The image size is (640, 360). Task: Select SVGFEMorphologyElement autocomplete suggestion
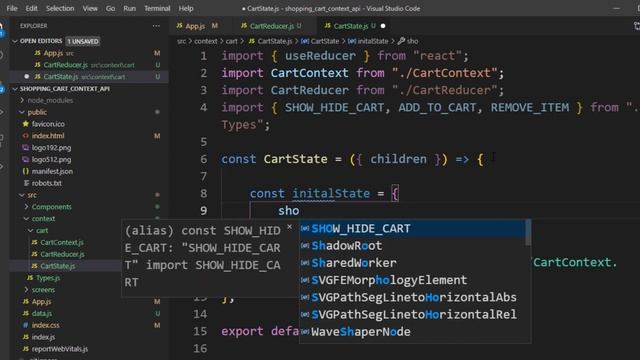[412, 280]
